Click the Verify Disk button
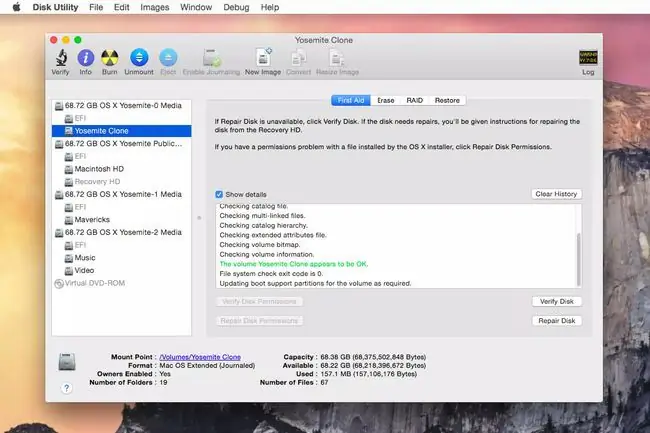The image size is (650, 433). coord(557,302)
